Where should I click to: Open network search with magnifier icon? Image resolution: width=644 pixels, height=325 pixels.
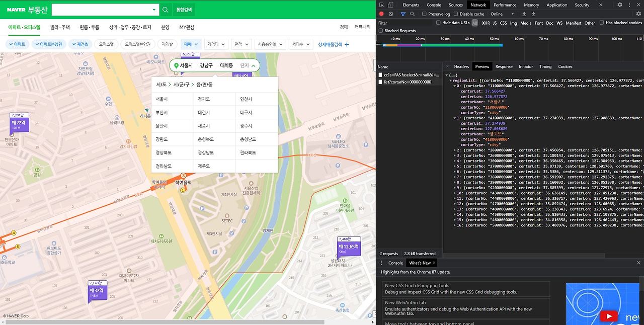point(412,14)
